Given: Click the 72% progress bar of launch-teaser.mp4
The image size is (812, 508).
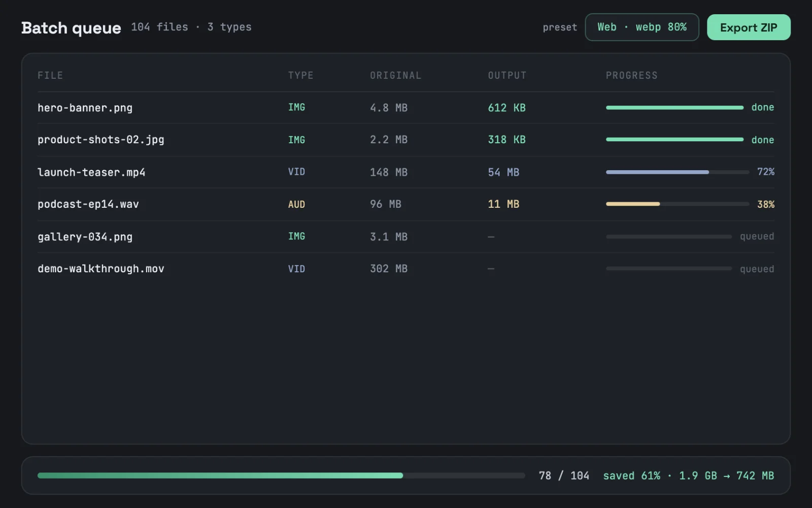Looking at the screenshot, I should pos(678,172).
